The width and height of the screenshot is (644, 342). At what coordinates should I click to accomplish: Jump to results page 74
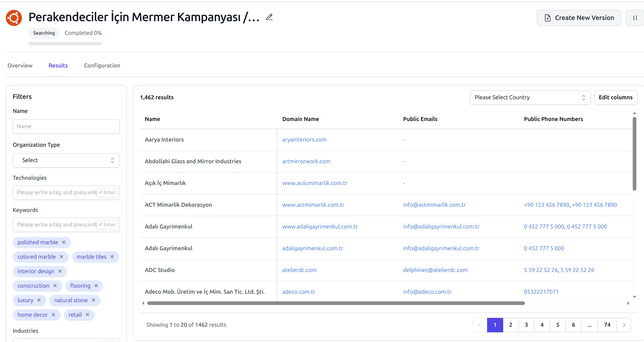tap(607, 325)
